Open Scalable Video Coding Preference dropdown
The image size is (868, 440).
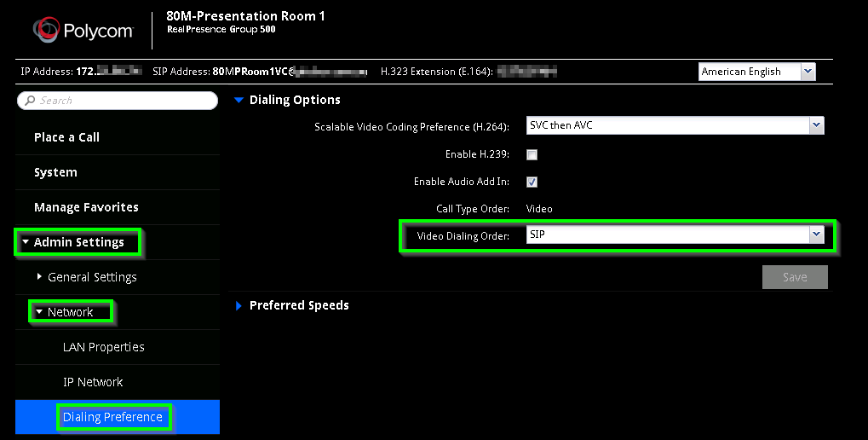(675, 125)
